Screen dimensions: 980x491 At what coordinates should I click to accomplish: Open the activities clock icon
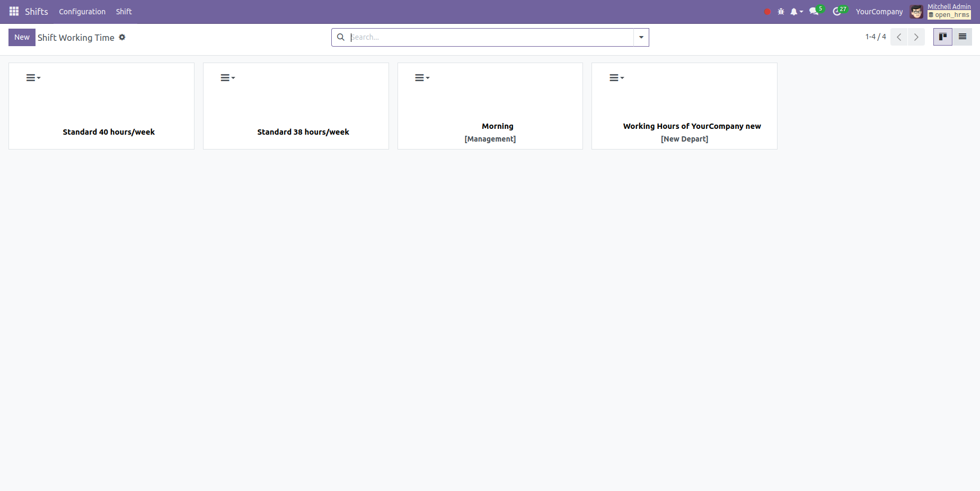(837, 12)
